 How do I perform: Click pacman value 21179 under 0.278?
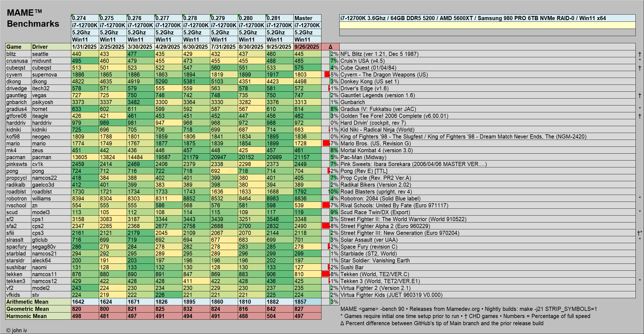pyautogui.click(x=196, y=157)
